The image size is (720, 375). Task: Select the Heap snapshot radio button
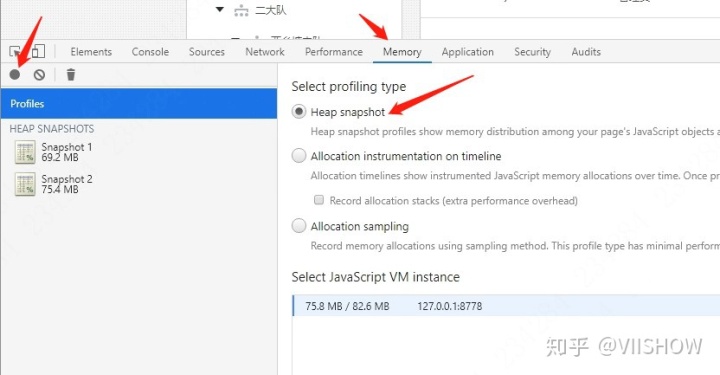click(x=299, y=112)
